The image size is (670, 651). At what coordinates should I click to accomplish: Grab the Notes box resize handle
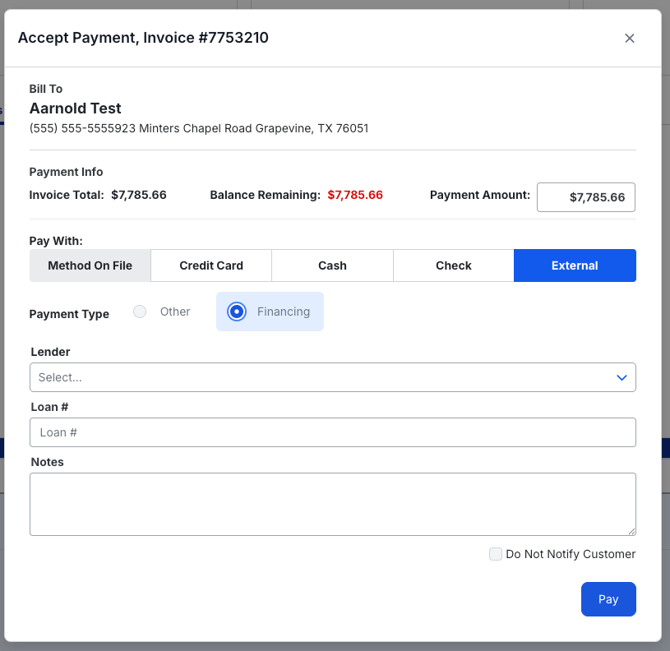631,531
